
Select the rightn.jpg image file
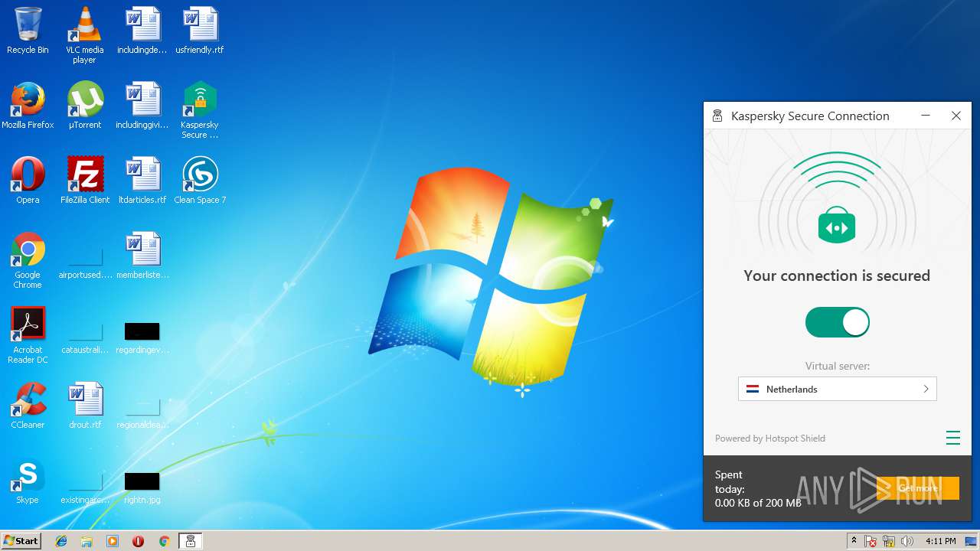[x=142, y=487]
